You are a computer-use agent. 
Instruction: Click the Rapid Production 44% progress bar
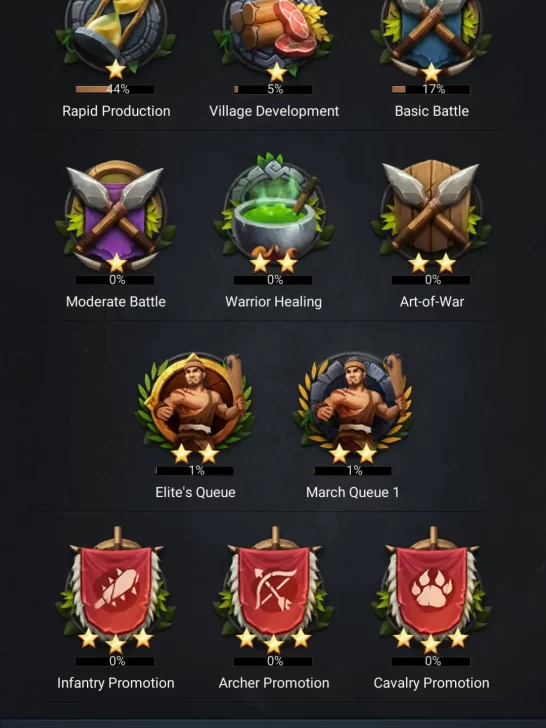point(115,89)
